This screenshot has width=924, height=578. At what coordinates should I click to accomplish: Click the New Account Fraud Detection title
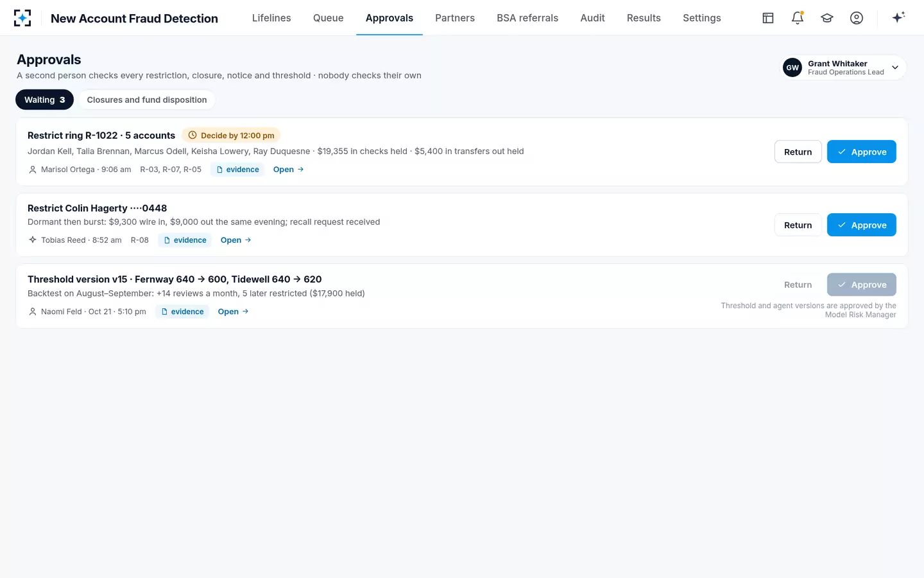tap(134, 18)
